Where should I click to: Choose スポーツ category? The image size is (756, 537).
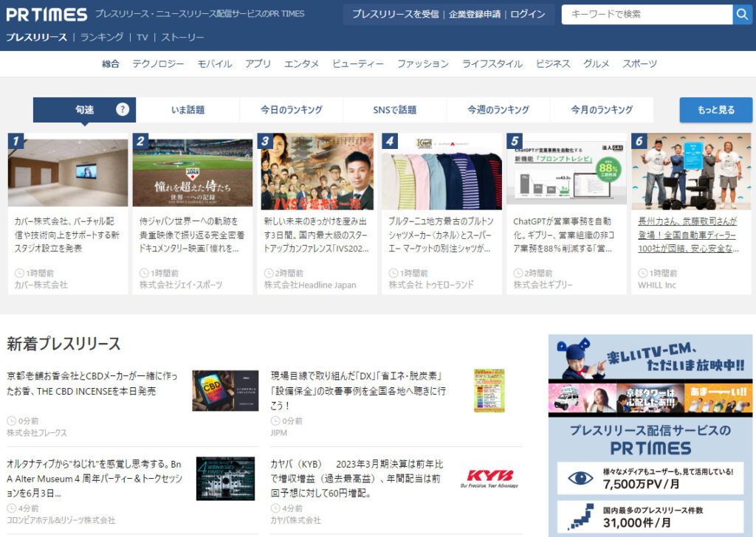click(x=640, y=63)
